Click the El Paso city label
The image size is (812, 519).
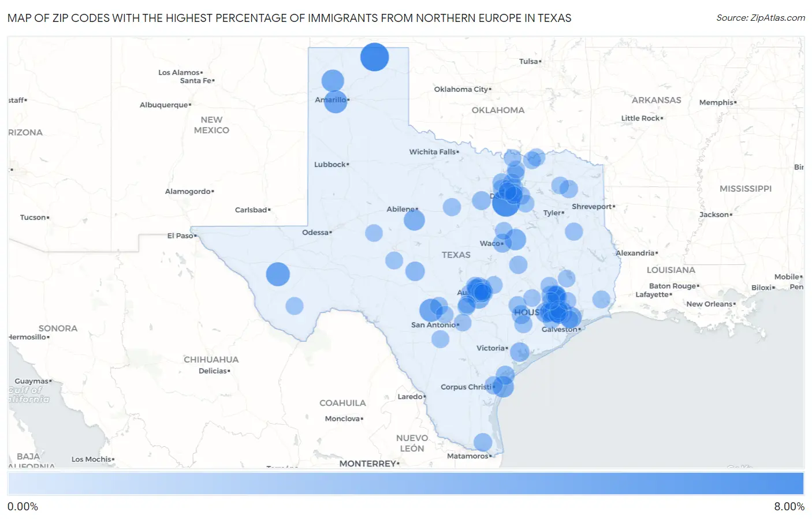pos(180,236)
